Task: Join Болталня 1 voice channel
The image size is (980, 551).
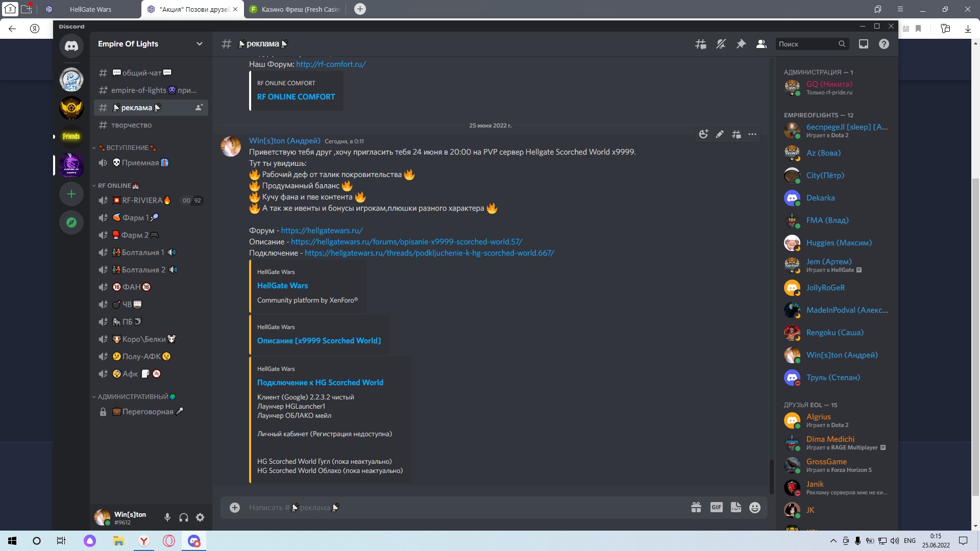Action: [151, 253]
